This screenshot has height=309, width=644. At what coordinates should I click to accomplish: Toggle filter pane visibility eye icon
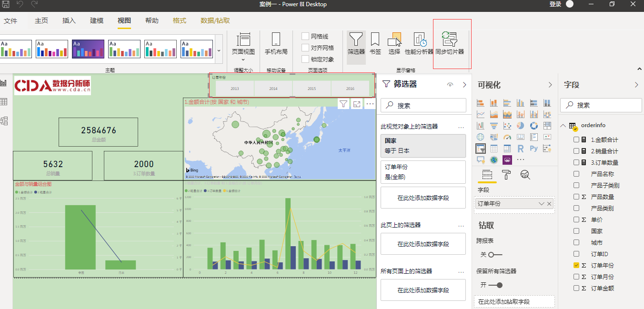coord(450,85)
